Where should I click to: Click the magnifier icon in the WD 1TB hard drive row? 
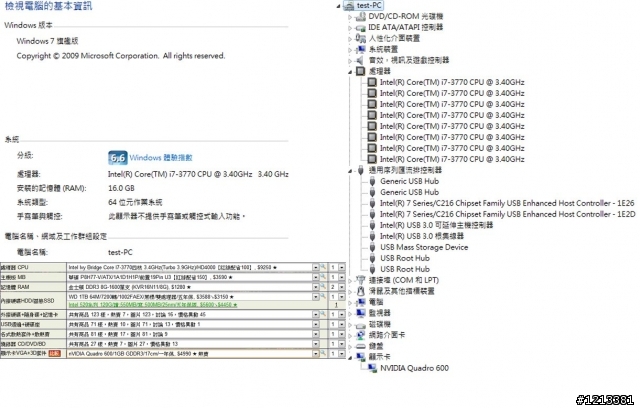click(x=323, y=296)
